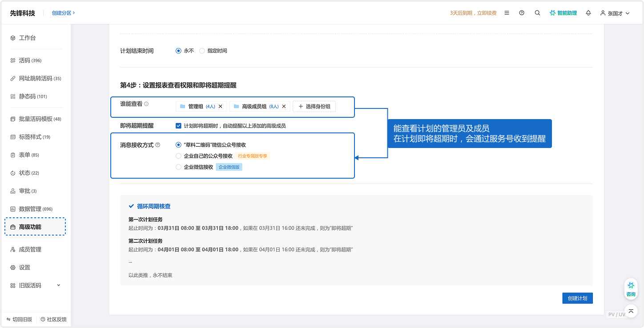The height and width of the screenshot is (328, 644).
Task: Remove the 管理组 viewer tag
Action: (x=220, y=106)
